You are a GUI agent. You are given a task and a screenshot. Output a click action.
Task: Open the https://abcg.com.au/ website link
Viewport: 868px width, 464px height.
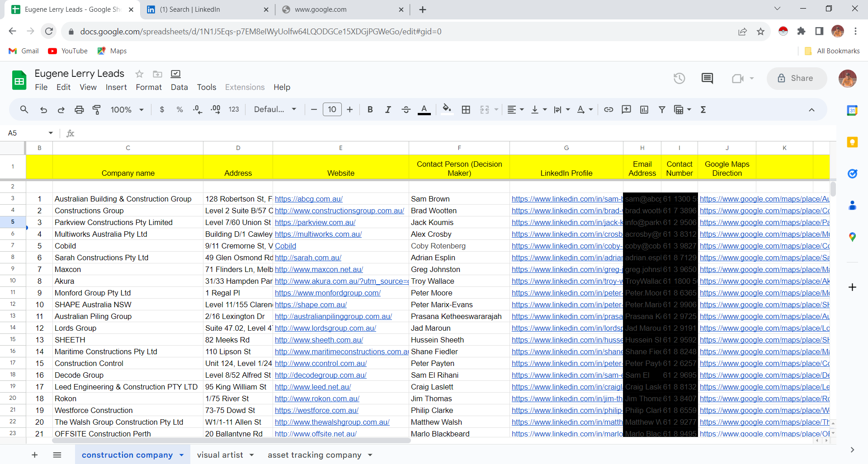[309, 199]
